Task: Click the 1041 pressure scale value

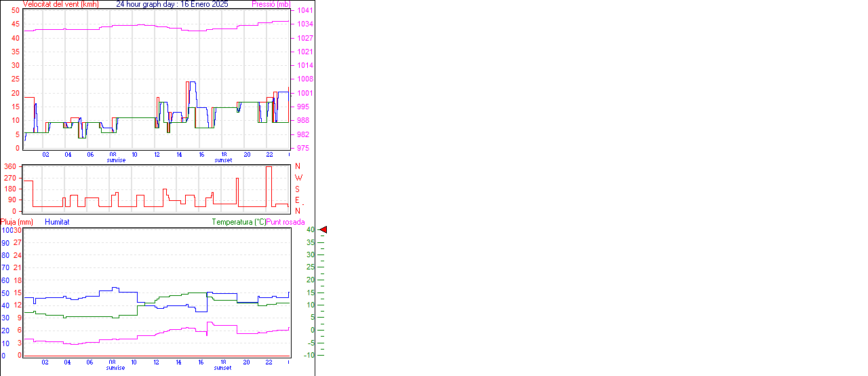Action: pos(305,11)
